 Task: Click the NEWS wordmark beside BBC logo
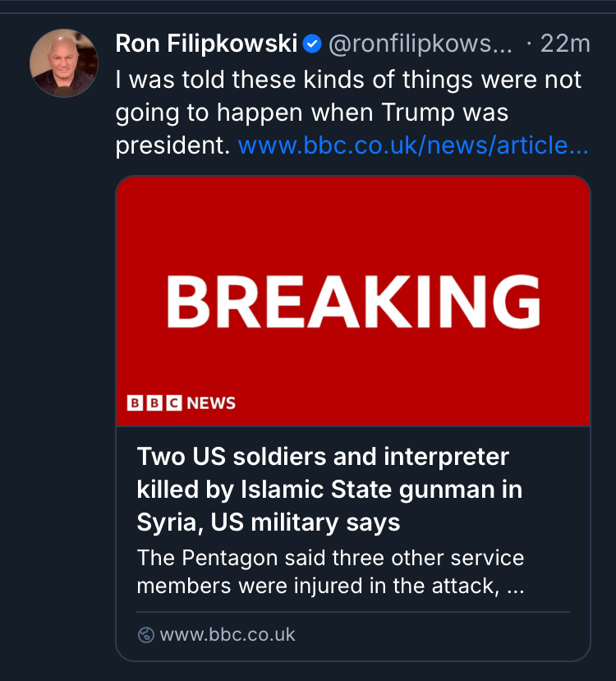point(211,403)
